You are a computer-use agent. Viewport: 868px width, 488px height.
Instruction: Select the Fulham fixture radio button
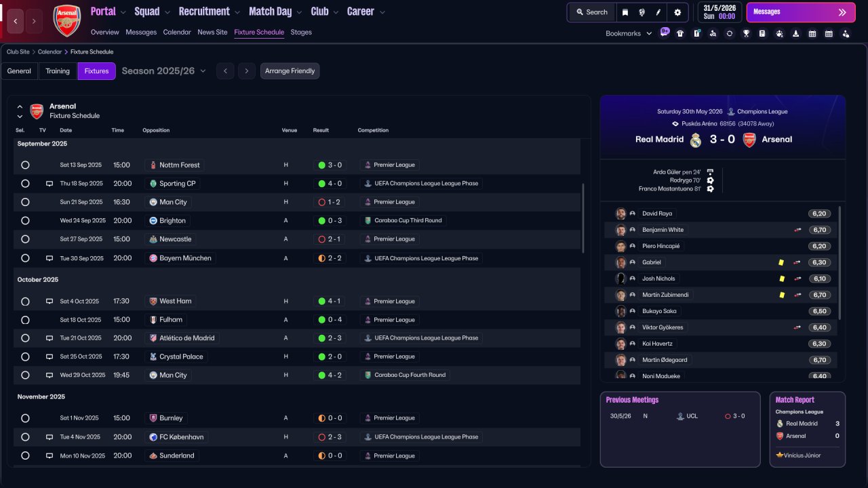click(25, 320)
